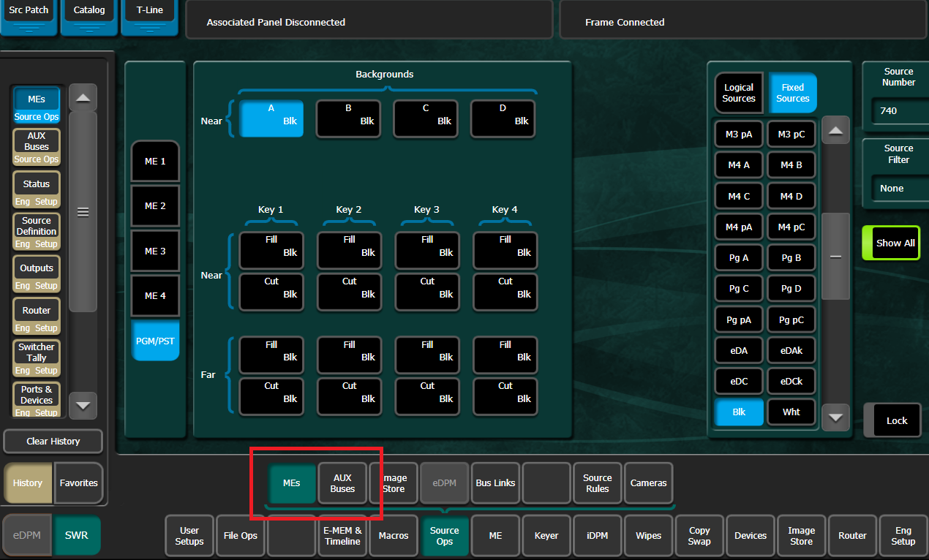Click the left menu scrollbar handle
Screen dimensions: 929x560
pyautogui.click(x=83, y=212)
